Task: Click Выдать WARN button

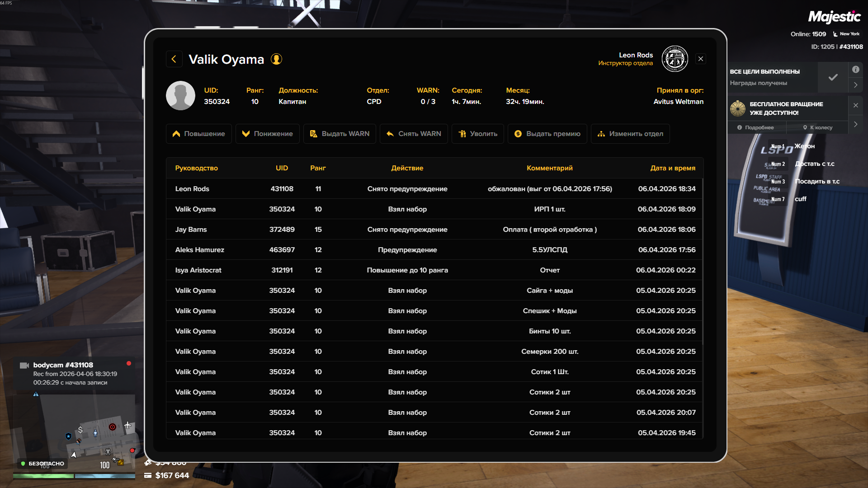Action: pyautogui.click(x=340, y=134)
